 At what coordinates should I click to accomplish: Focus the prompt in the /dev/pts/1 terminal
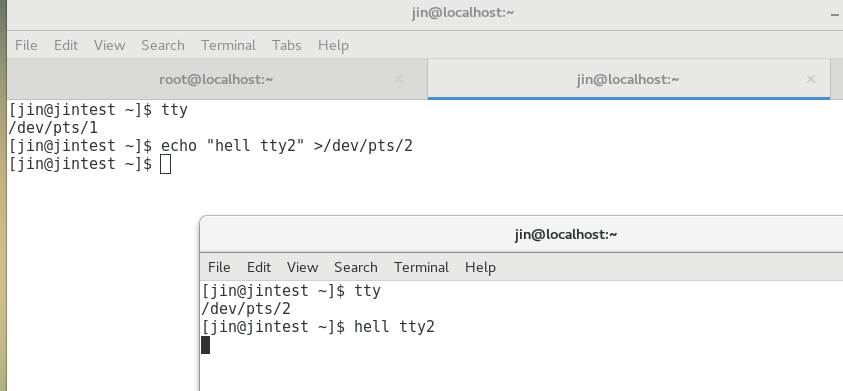[x=166, y=164]
